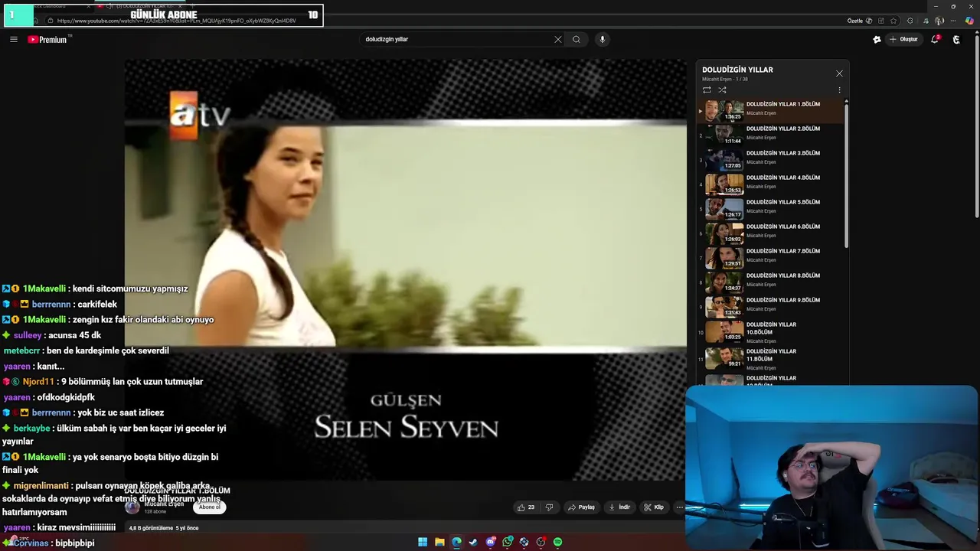
Task: Click the Mücahit Erşen - 1 / 38 playlist subtitle
Action: [x=725, y=79]
